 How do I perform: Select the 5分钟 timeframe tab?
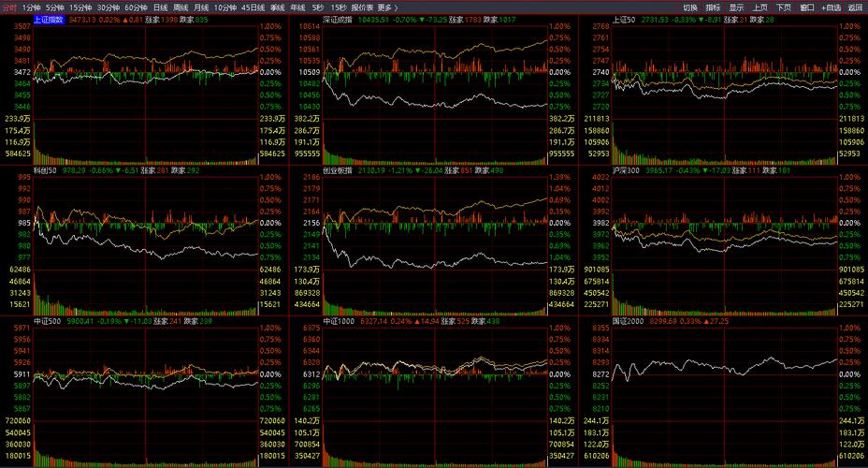(56, 7)
